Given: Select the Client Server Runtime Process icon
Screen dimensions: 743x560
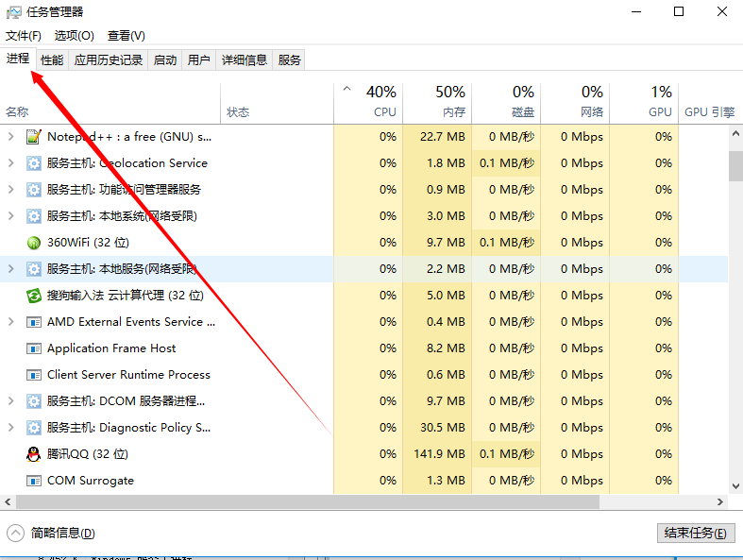Looking at the screenshot, I should pyautogui.click(x=34, y=375).
